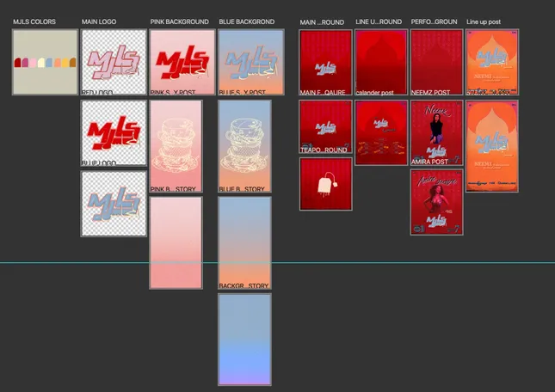Pick the dark red swatch in MJLS COLORS
The height and width of the screenshot is (392, 555).
(17, 63)
